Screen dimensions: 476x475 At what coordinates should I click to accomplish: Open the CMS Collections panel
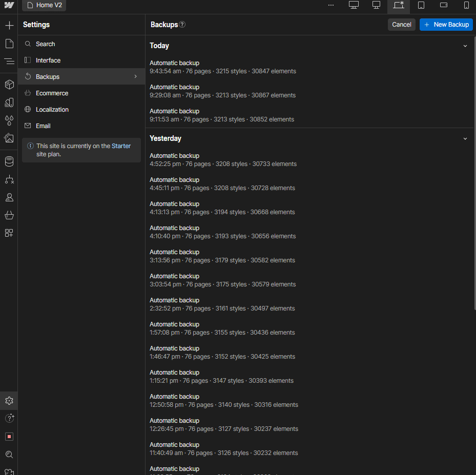tap(9, 161)
